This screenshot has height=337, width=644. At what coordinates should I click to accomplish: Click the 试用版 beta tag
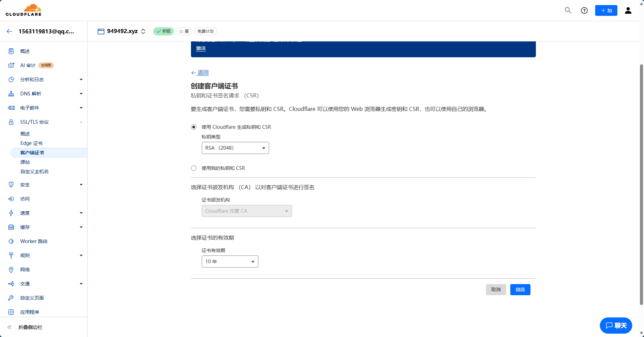46,65
